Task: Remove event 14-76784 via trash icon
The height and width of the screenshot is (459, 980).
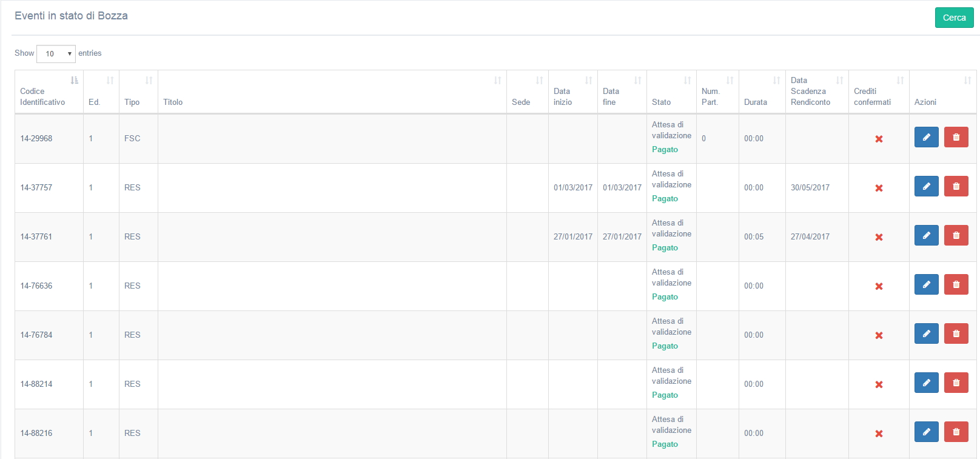Action: 956,333
